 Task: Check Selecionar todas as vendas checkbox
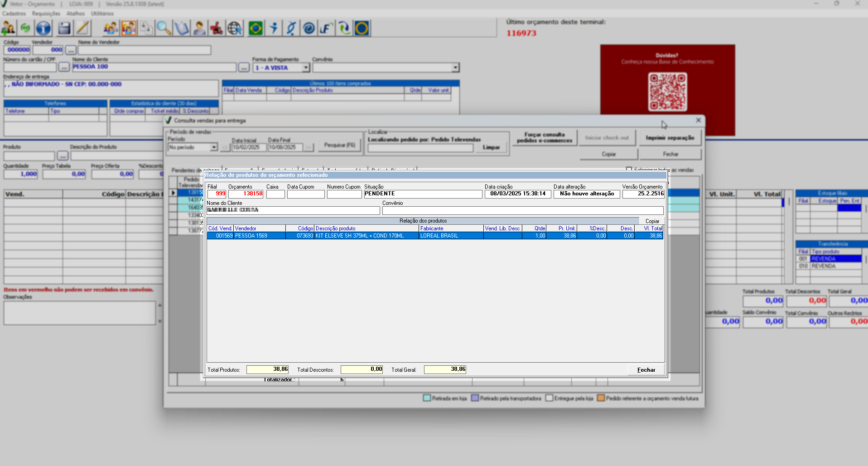[629, 170]
